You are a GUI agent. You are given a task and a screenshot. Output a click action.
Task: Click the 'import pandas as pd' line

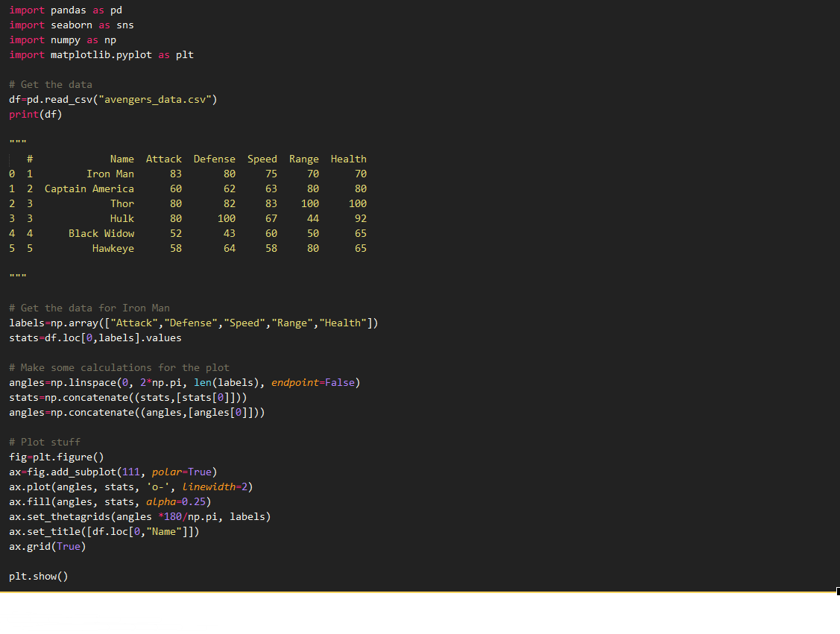[x=66, y=10]
